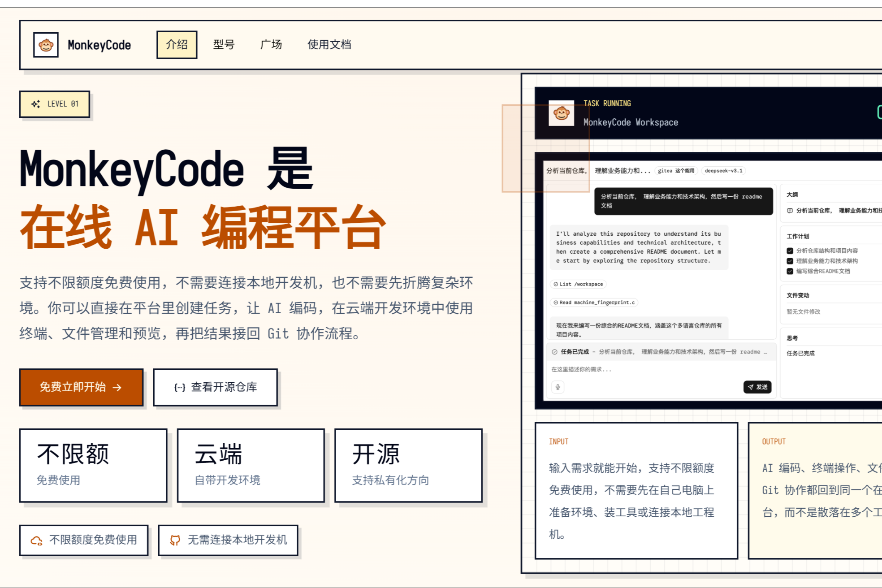Click the dark user message bubble about readme
The height and width of the screenshot is (588, 882).
click(x=683, y=201)
